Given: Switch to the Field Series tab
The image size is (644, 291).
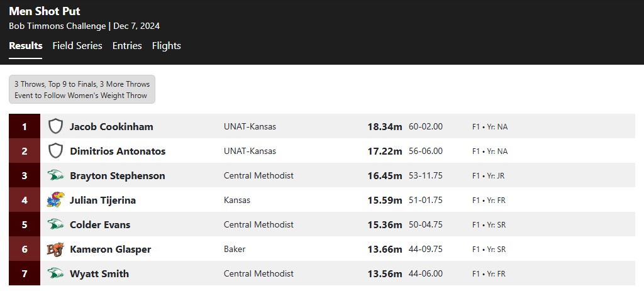Looking at the screenshot, I should [77, 45].
